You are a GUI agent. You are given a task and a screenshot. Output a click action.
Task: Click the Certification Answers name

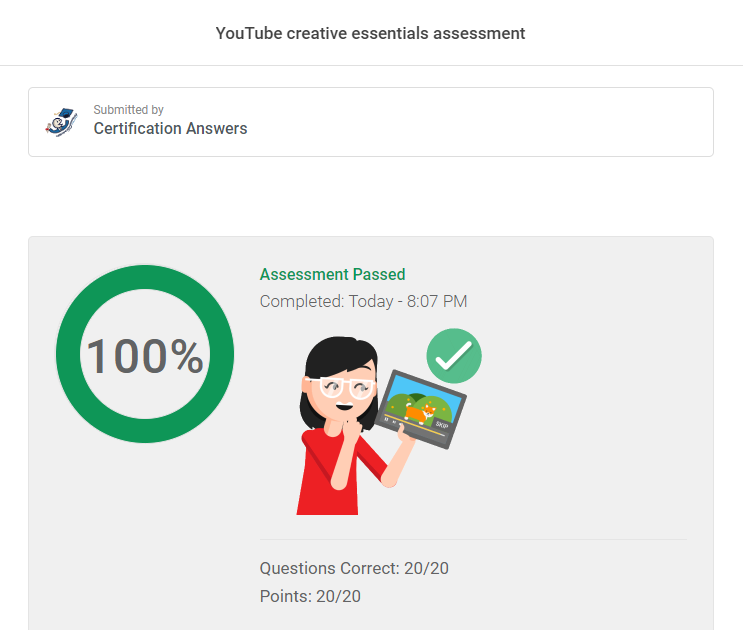170,128
